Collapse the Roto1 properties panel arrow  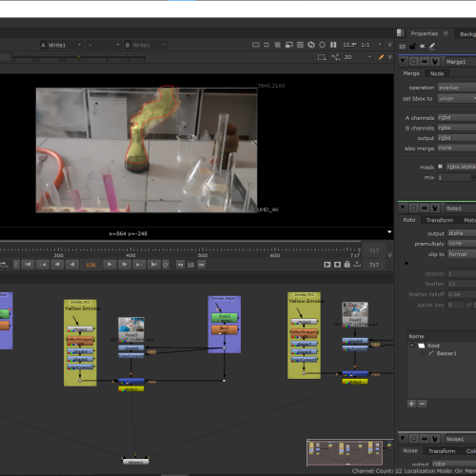coord(403,208)
